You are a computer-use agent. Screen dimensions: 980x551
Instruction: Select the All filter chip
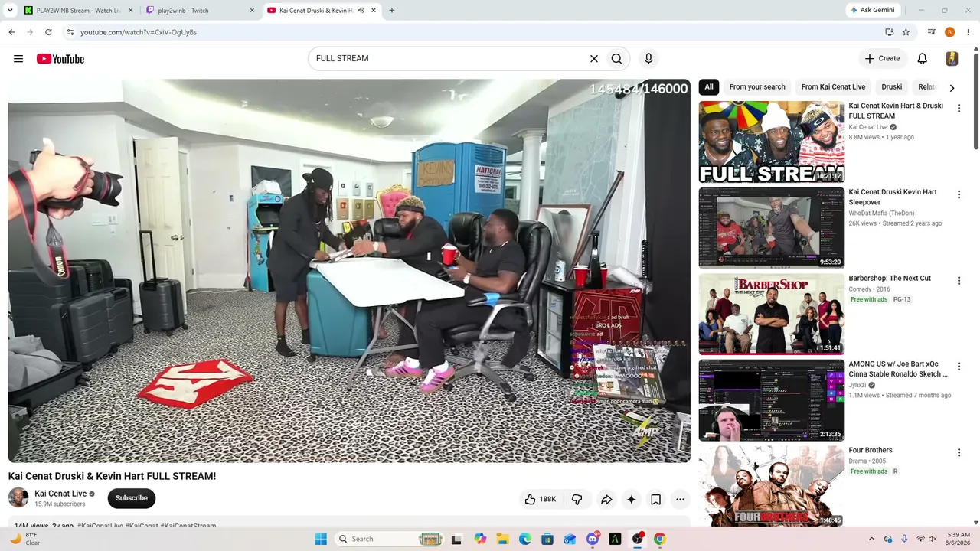[x=709, y=87]
